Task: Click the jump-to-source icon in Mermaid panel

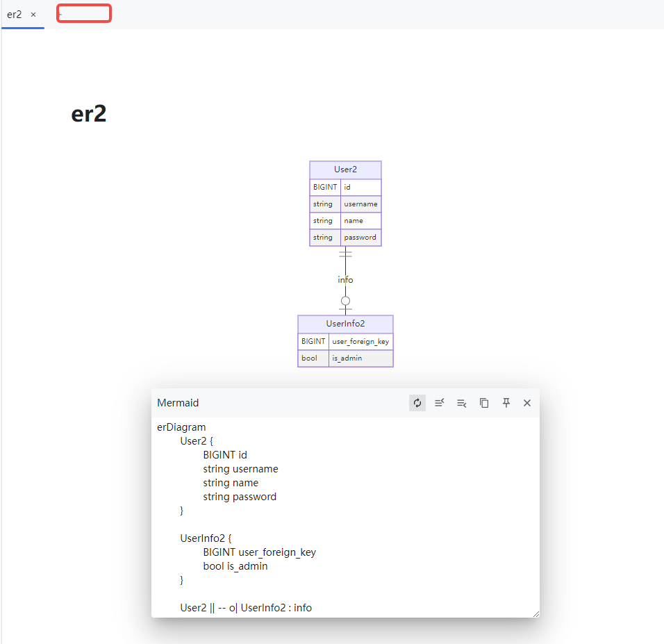Action: click(440, 403)
